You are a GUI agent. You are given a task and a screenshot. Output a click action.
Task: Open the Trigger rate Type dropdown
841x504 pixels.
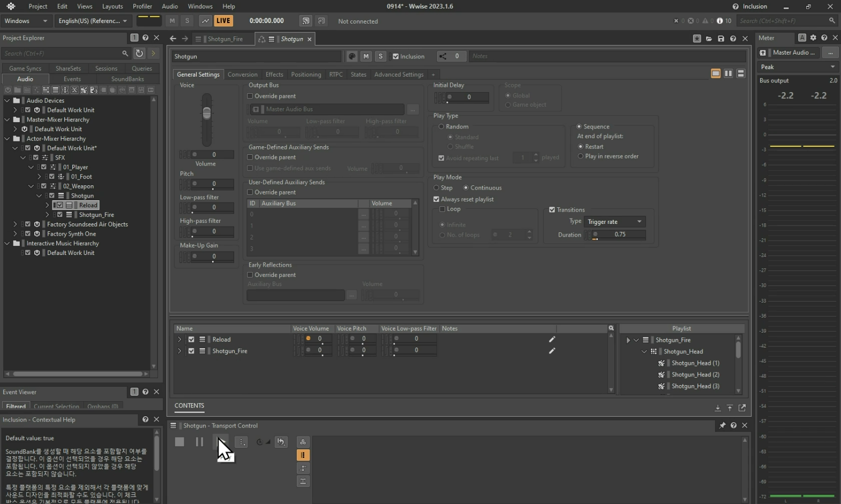click(x=614, y=222)
